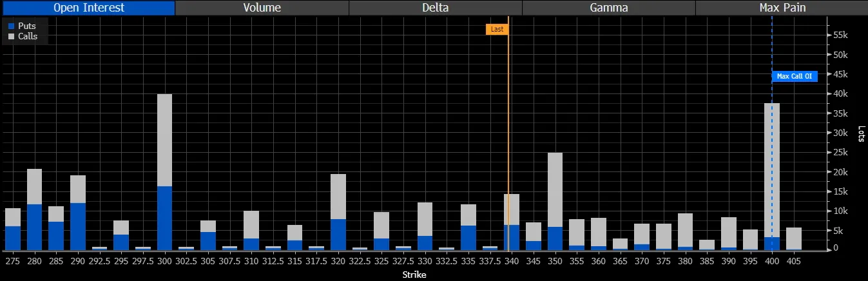
Task: Select the bar at strike 380
Action: click(x=685, y=231)
